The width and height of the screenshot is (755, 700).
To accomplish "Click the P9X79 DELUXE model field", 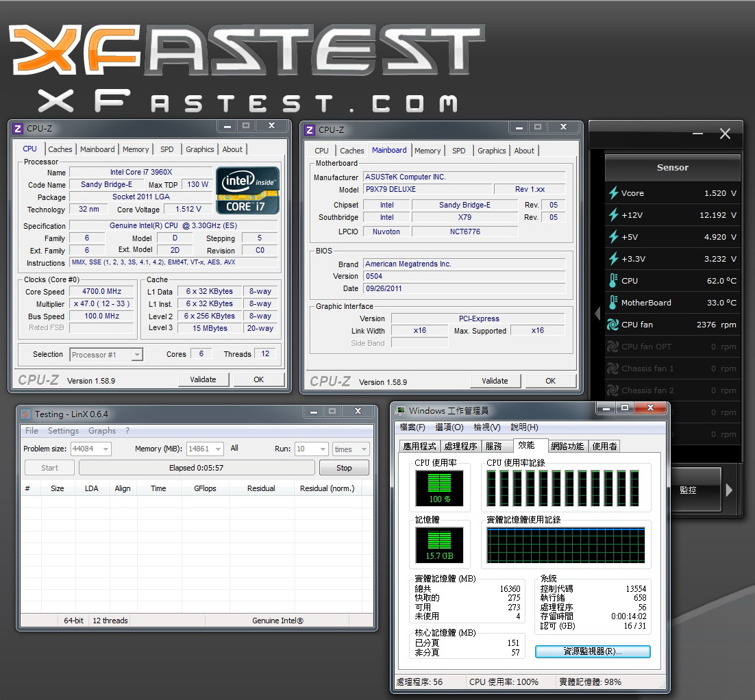I will [428, 189].
